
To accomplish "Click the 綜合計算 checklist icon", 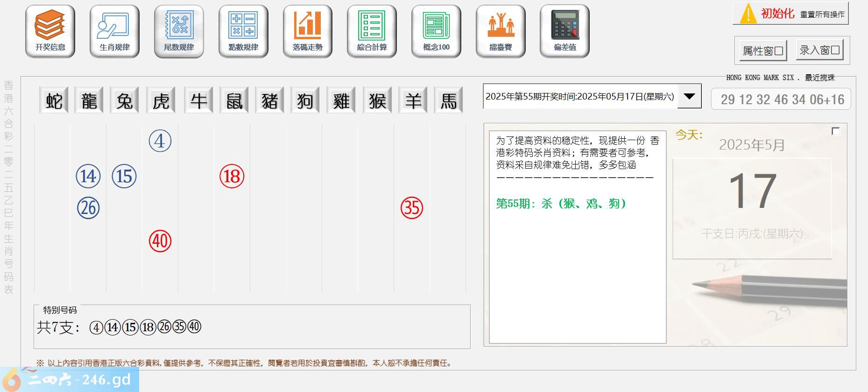I will 372,31.
